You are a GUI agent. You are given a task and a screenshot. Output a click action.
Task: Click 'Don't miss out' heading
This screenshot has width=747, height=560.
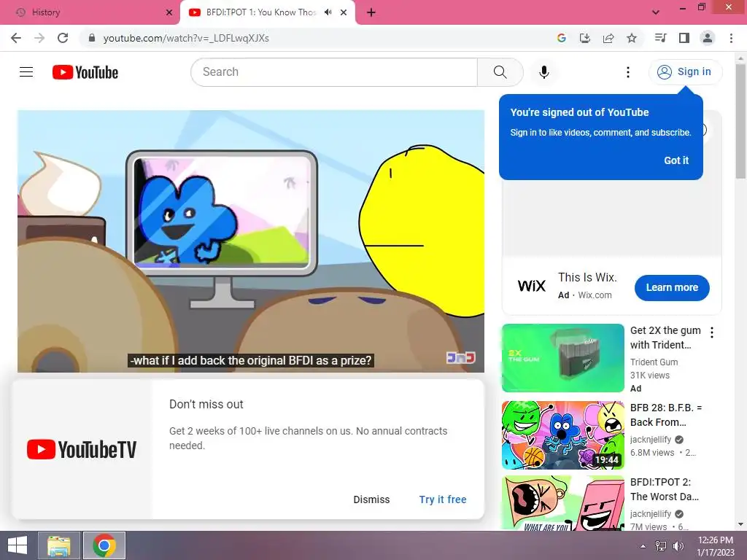[206, 404]
